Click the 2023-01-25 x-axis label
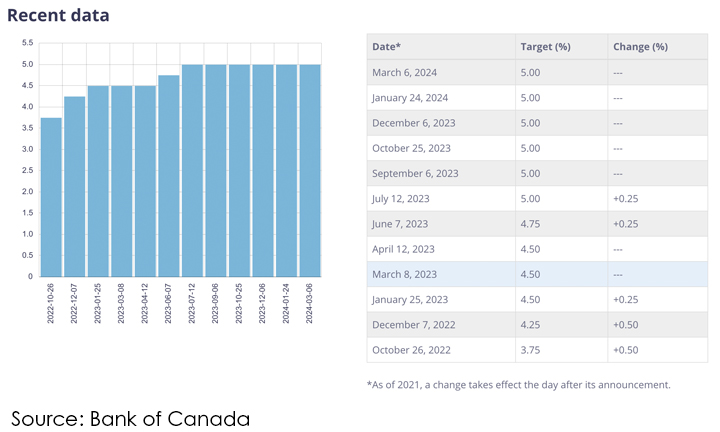The image size is (720, 432). point(98,305)
